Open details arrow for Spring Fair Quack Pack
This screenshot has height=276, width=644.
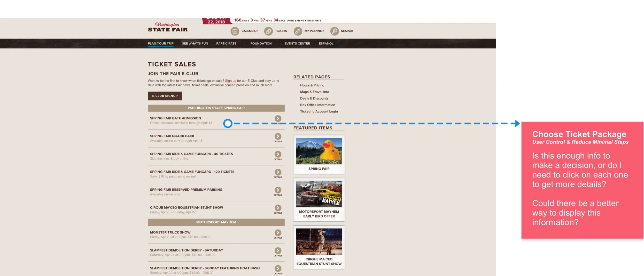[x=278, y=136]
